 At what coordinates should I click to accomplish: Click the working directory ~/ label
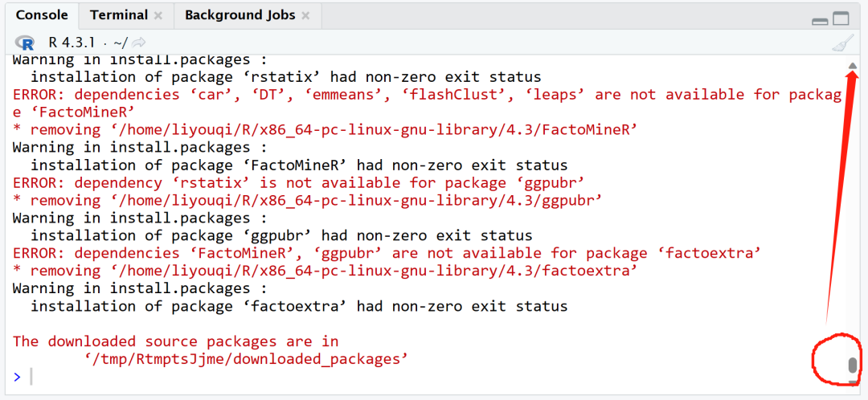click(x=119, y=43)
